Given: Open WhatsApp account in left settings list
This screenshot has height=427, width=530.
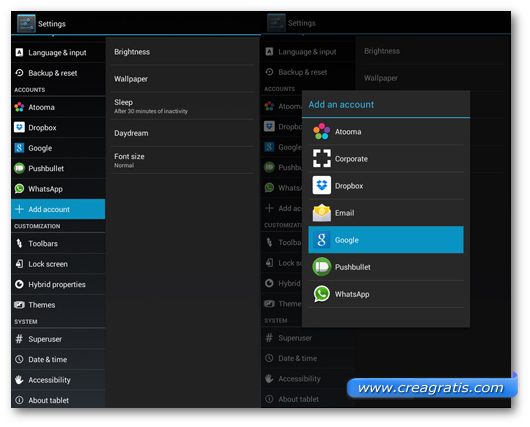Looking at the screenshot, I should click(x=58, y=189).
